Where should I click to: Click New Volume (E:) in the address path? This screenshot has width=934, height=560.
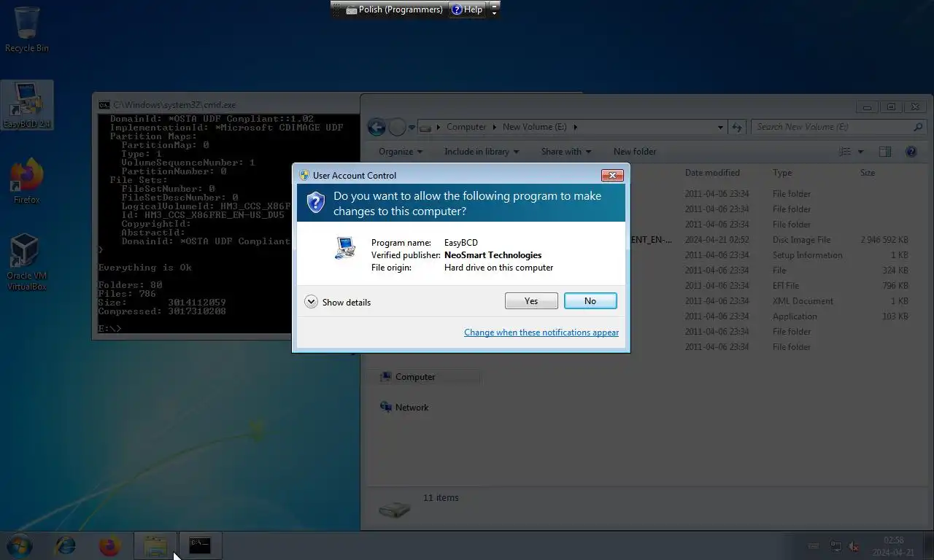[x=535, y=127]
